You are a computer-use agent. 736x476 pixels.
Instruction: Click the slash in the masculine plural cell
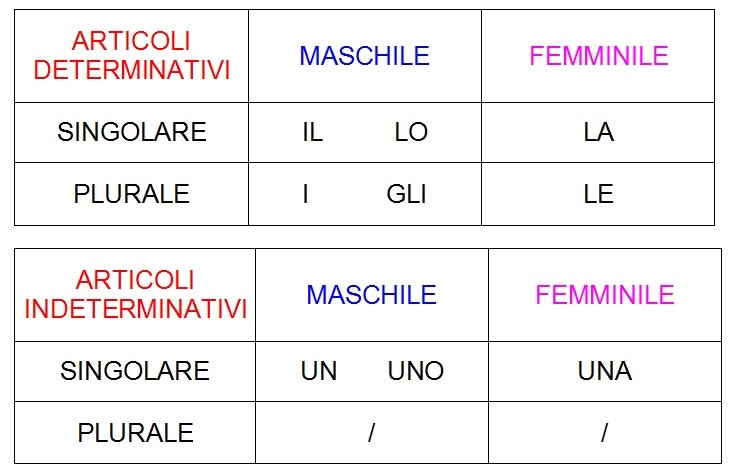coord(371,433)
